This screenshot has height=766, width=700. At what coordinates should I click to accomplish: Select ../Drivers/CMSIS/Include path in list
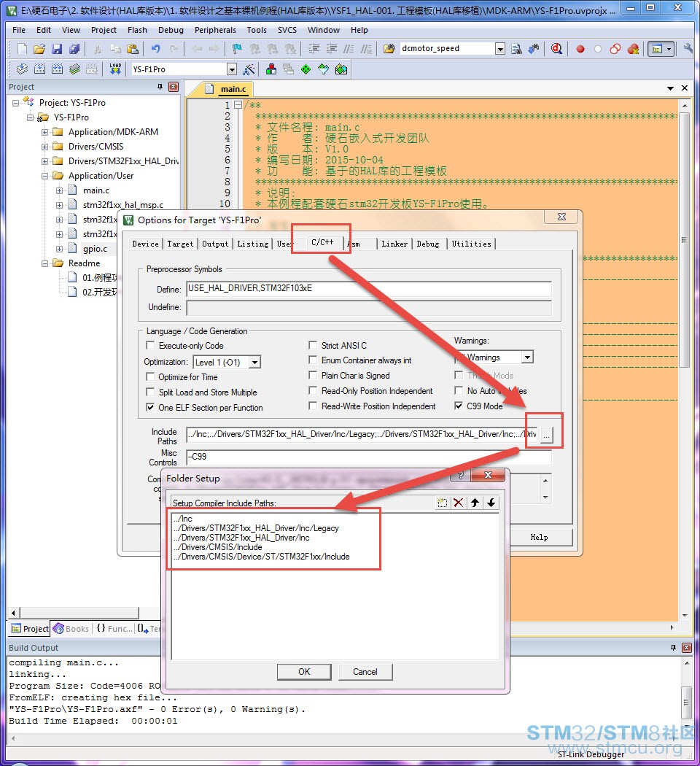(x=218, y=547)
